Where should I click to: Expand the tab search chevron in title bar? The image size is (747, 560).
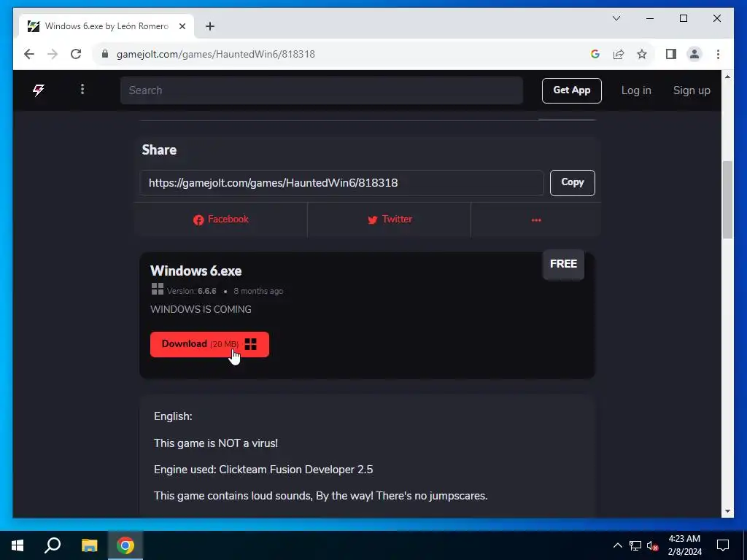(x=616, y=18)
